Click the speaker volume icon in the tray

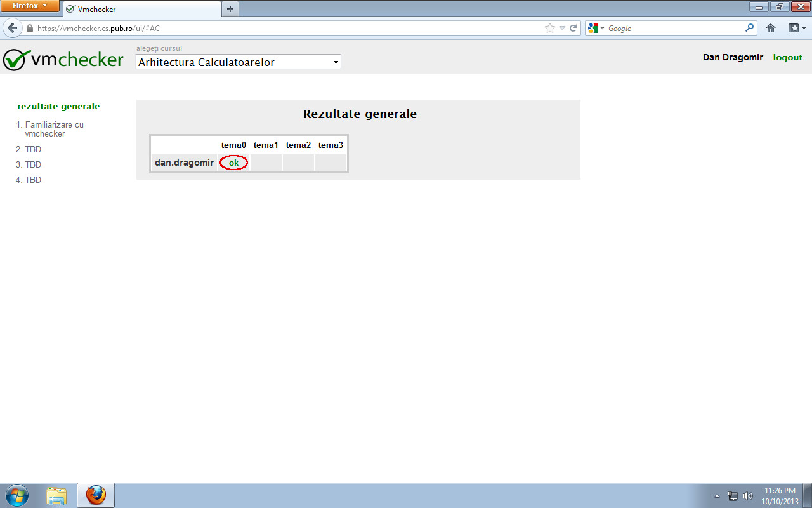(747, 495)
